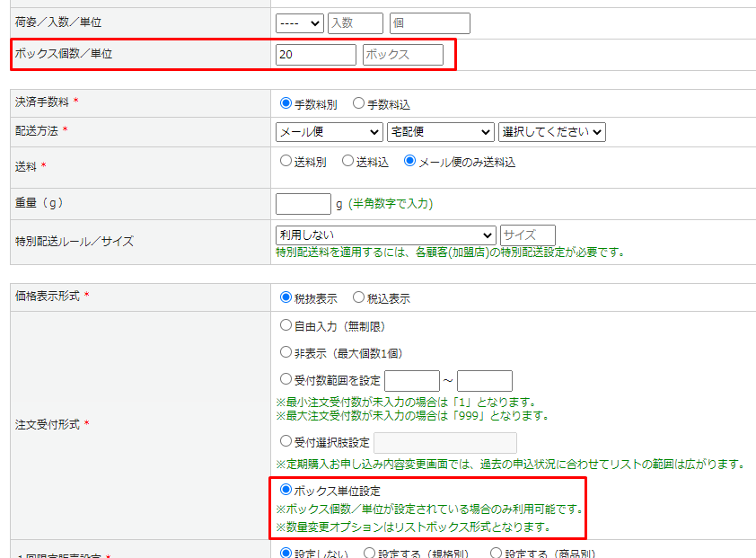Click the ボックス unit input field
The height and width of the screenshot is (558, 756).
click(x=402, y=55)
